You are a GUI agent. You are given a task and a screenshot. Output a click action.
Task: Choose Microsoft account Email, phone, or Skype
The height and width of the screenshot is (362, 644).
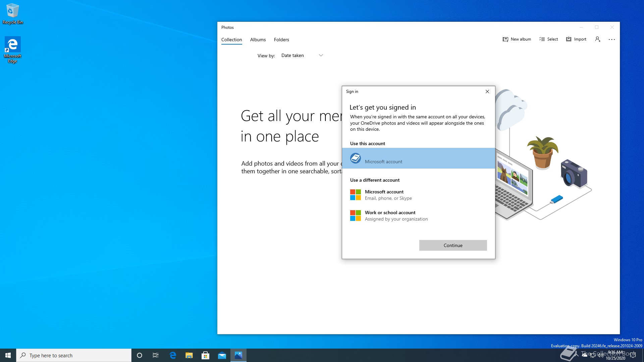[x=418, y=195]
